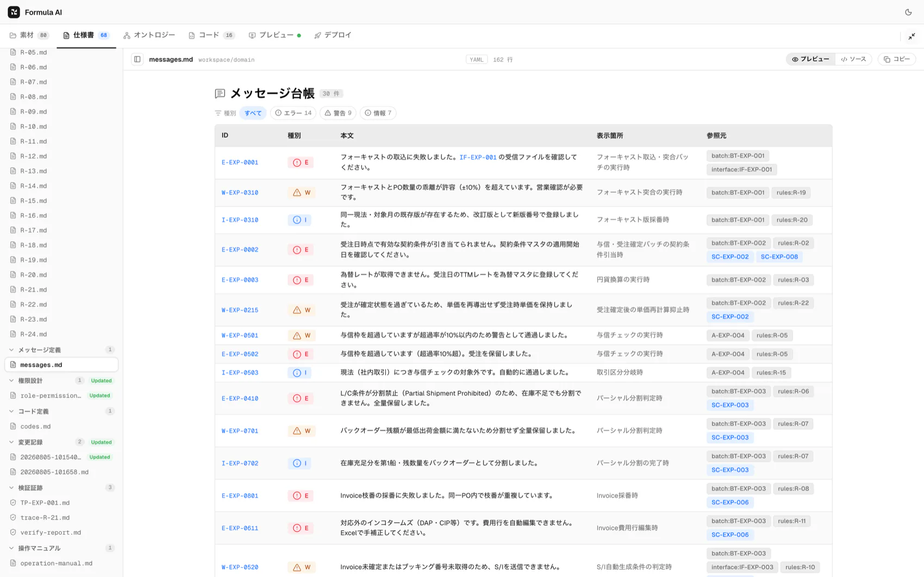Open TP-EXP-001.md file
Image resolution: width=924 pixels, height=577 pixels.
tap(61, 503)
